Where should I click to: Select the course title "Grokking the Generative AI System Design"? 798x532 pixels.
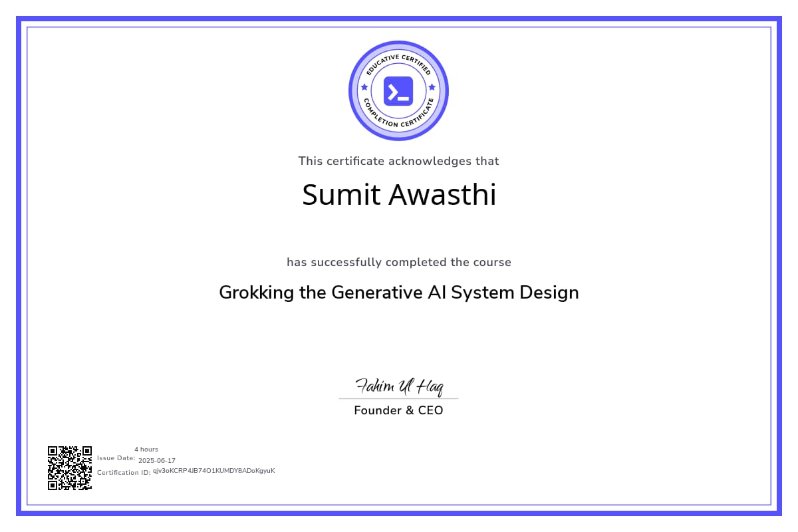tap(399, 293)
